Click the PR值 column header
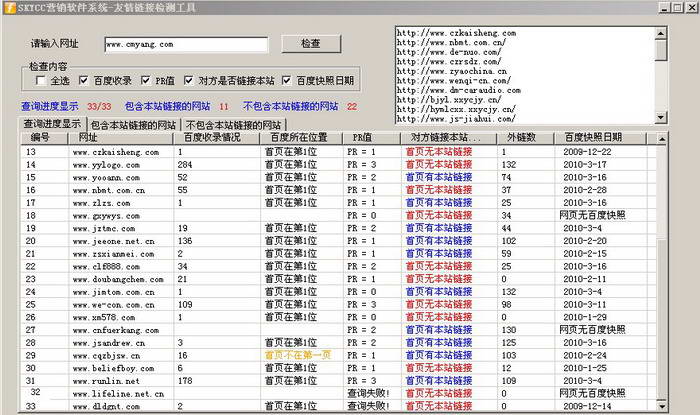Screen dimensions: 700x415 click(371, 137)
